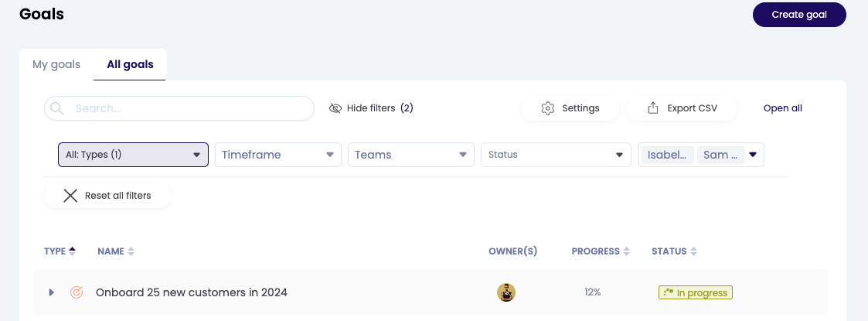
Task: Select the All goals tab
Action: point(130,64)
